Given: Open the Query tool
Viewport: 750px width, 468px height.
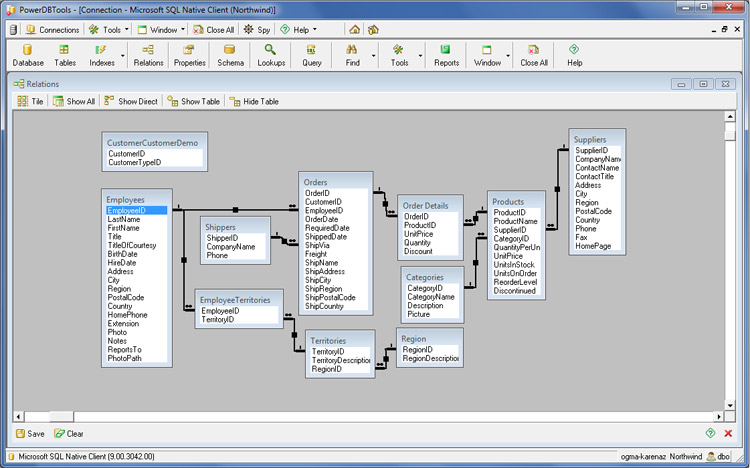Looking at the screenshot, I should click(312, 55).
